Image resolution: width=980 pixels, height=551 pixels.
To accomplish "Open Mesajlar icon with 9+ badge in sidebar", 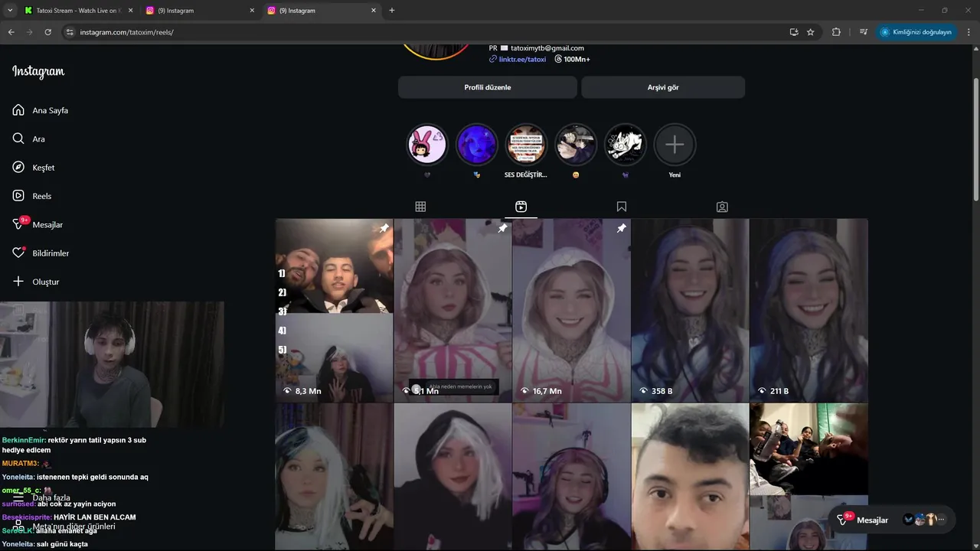I will (x=20, y=223).
